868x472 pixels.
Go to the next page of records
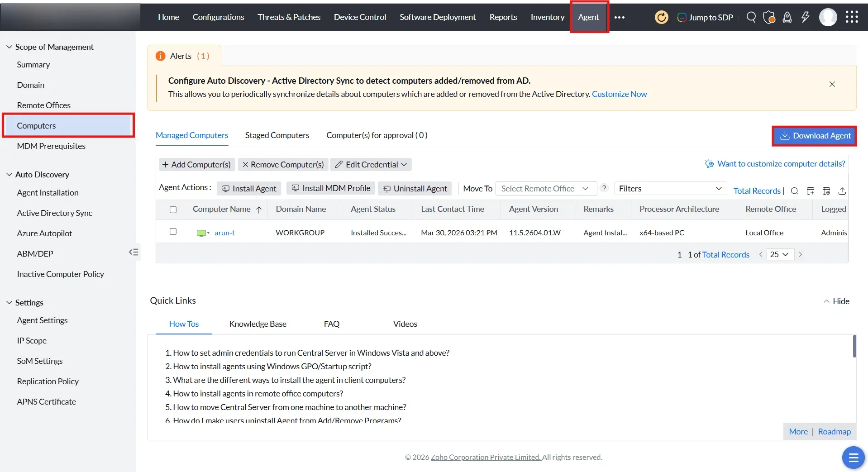coord(801,254)
